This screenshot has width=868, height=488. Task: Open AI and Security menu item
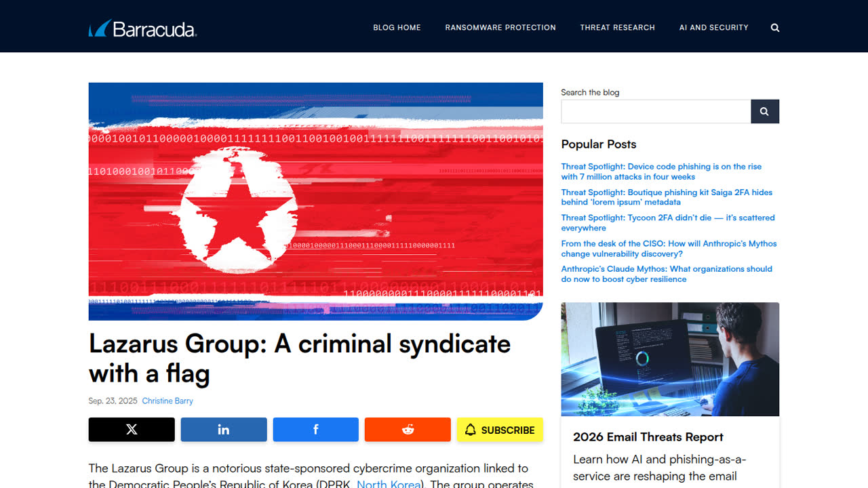tap(714, 28)
